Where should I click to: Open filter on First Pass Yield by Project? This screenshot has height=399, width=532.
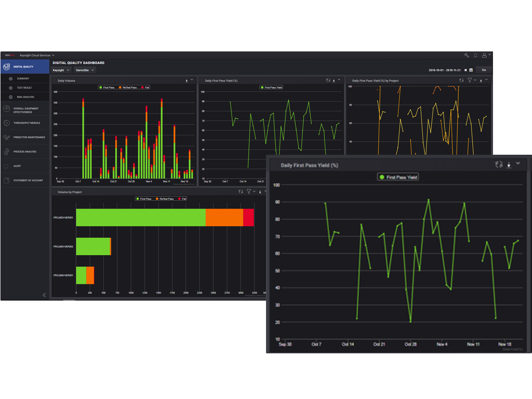[x=470, y=80]
